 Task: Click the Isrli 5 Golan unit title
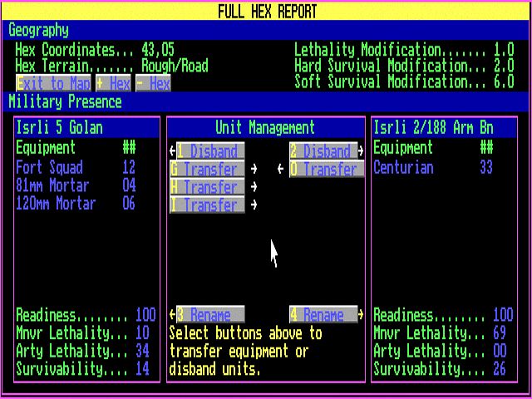tap(58, 127)
